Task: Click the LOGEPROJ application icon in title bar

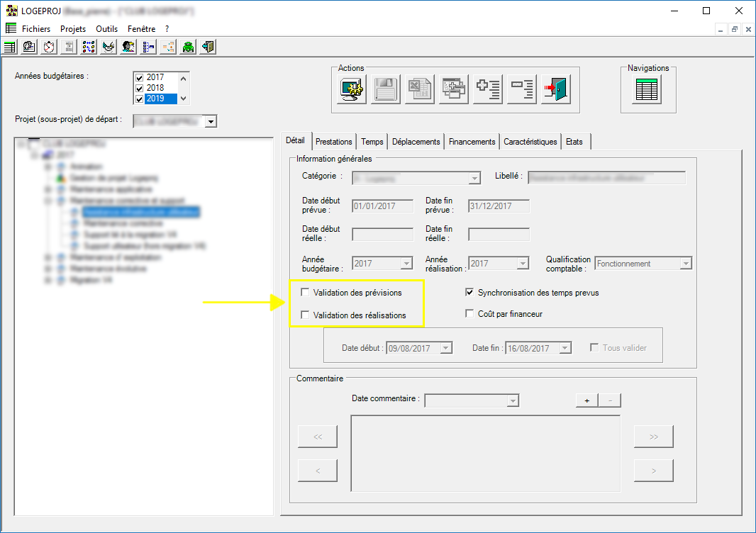Action: coord(11,11)
